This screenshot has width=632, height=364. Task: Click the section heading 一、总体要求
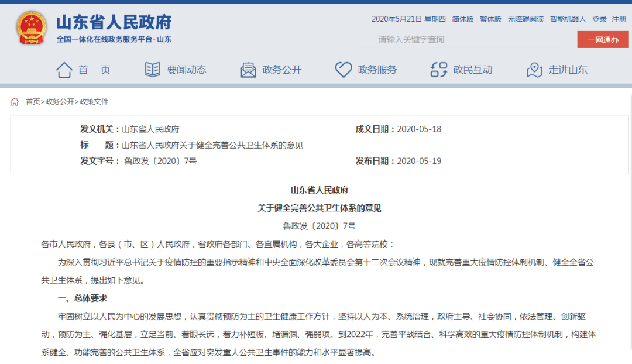pos(83,298)
